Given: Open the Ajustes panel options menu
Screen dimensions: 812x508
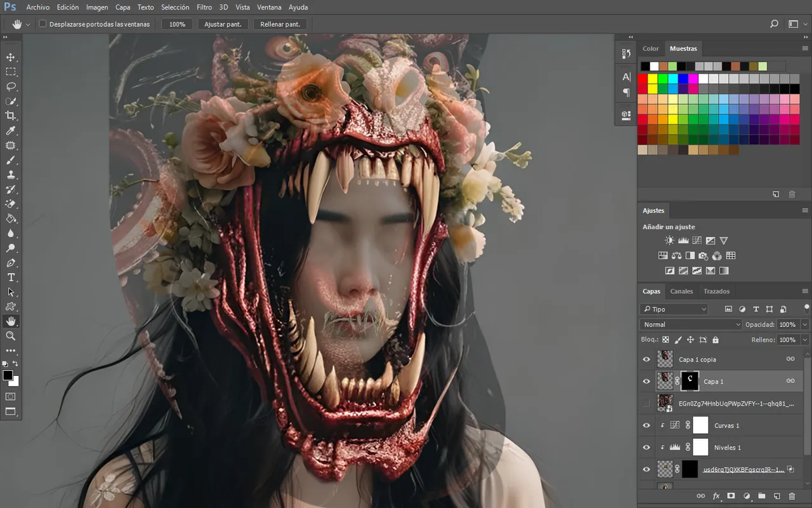Looking at the screenshot, I should pyautogui.click(x=805, y=210).
